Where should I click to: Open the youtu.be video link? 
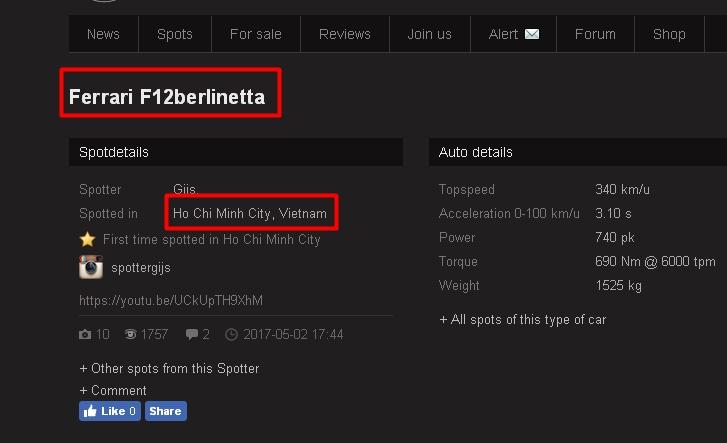[x=171, y=300]
